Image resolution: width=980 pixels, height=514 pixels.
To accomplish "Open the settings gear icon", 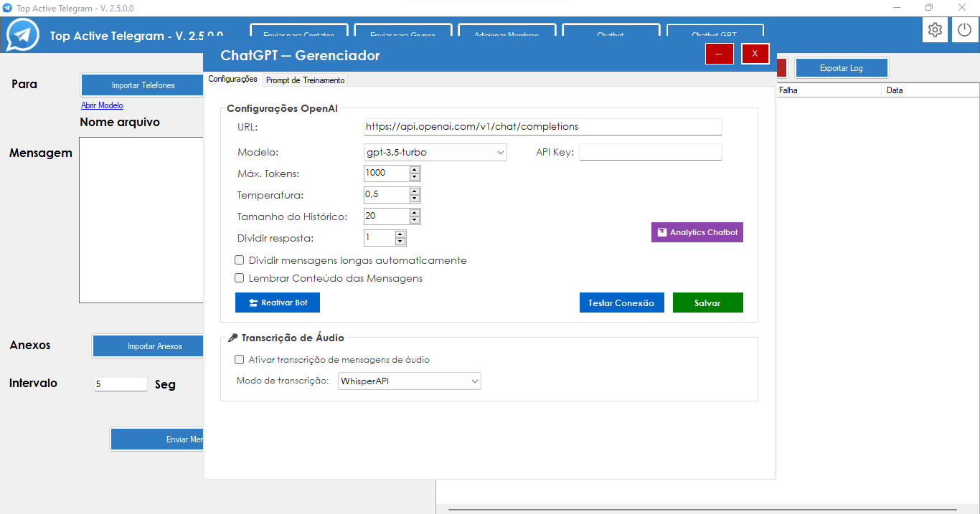I will click(x=935, y=30).
